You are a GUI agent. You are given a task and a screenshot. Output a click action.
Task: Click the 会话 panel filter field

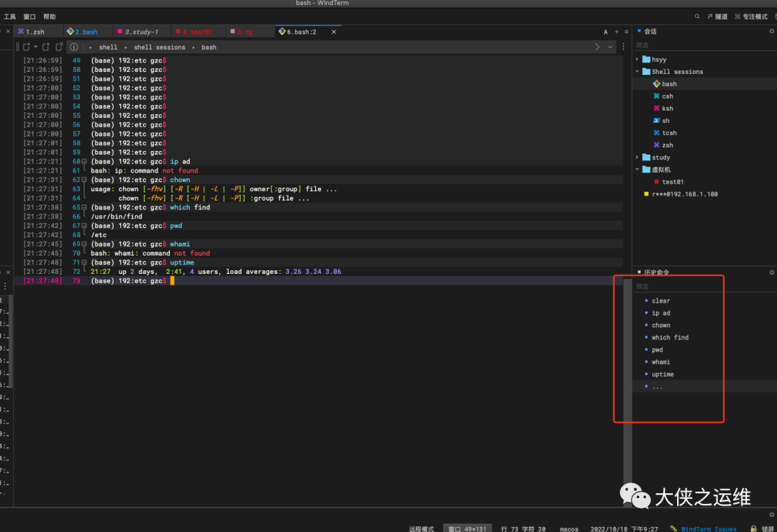(x=704, y=45)
